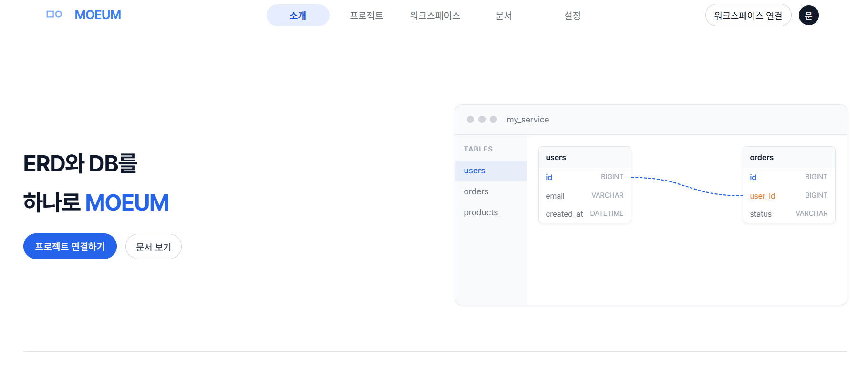Select the id column in users table
868x372 pixels.
pos(585,177)
